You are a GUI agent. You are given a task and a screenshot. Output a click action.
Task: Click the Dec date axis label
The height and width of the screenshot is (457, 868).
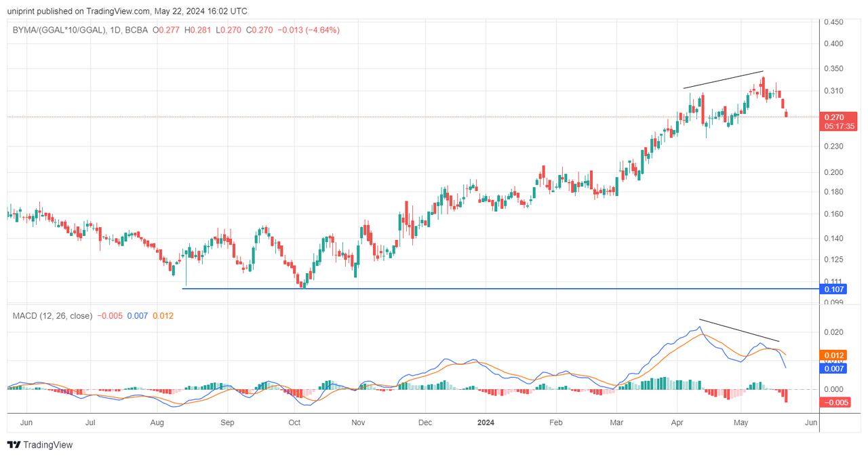click(425, 422)
